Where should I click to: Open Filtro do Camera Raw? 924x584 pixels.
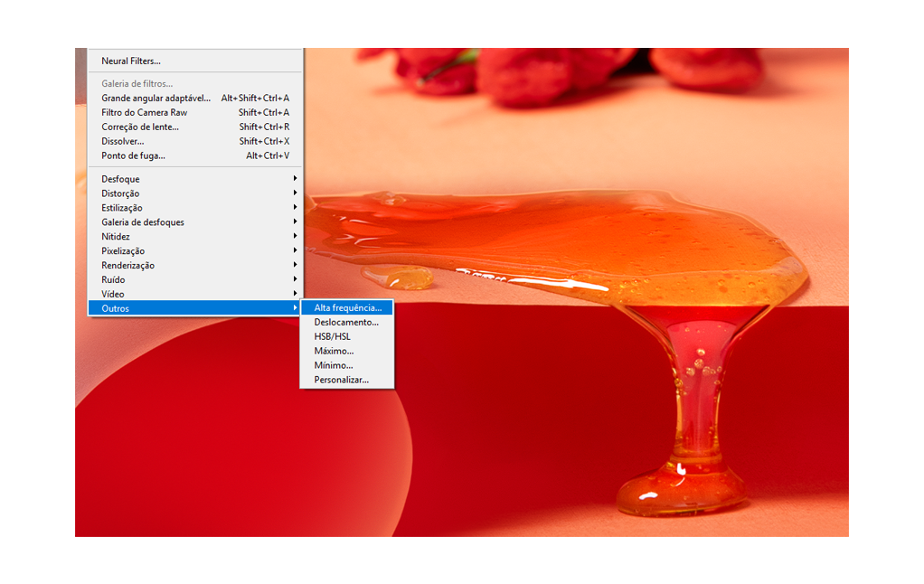(195, 112)
